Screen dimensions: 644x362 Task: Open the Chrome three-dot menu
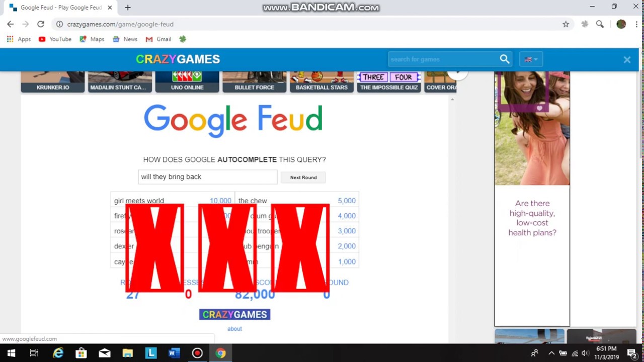(x=635, y=24)
